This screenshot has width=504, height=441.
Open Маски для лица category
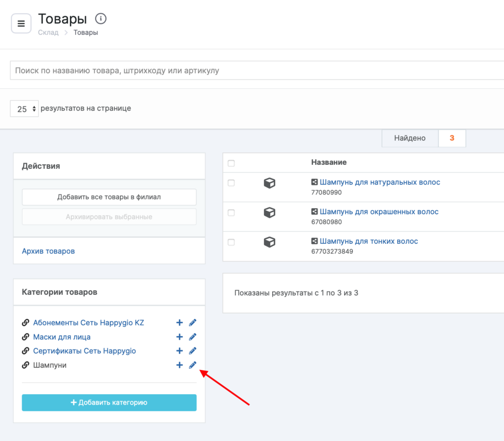(62, 337)
